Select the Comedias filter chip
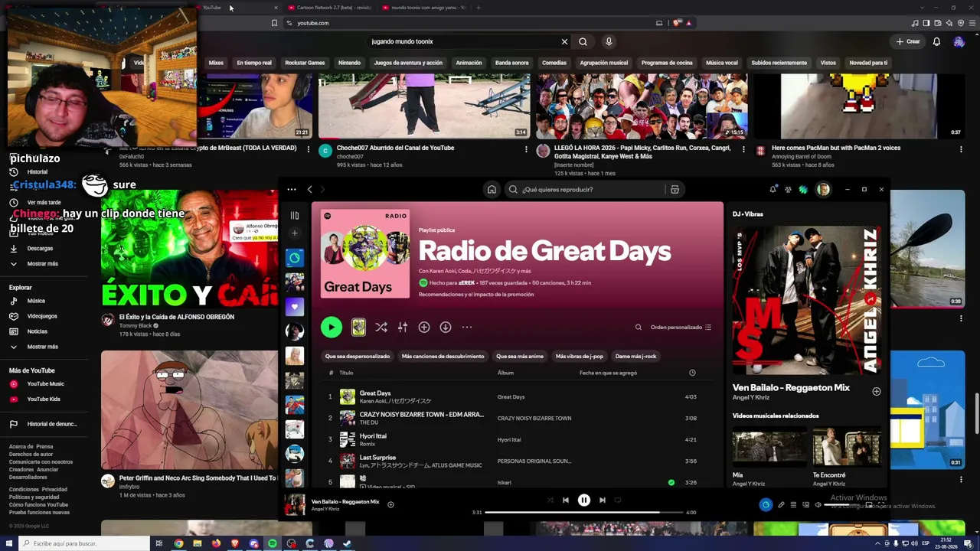Viewport: 980px width, 551px height. (554, 63)
